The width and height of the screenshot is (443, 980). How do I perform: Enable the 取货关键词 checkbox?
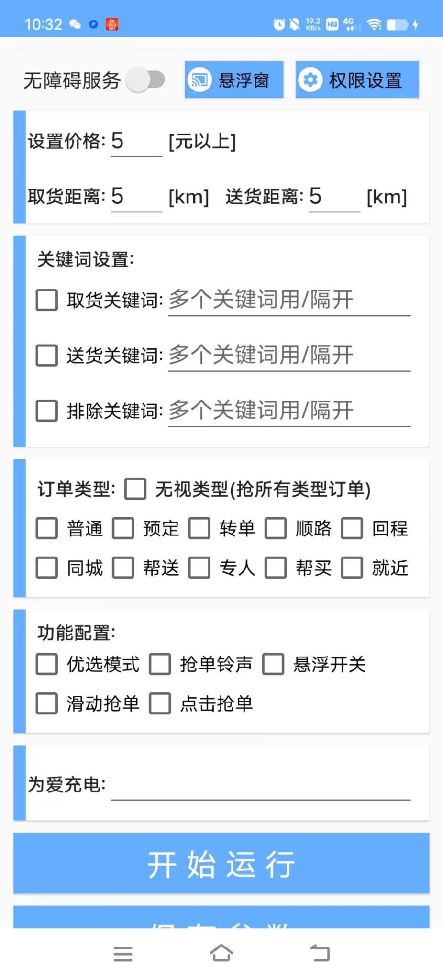point(47,300)
